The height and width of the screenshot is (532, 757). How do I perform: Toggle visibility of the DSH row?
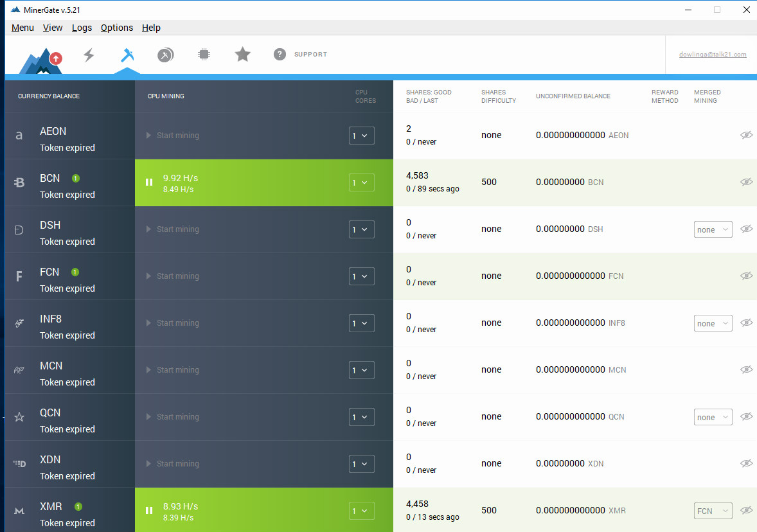tap(746, 229)
